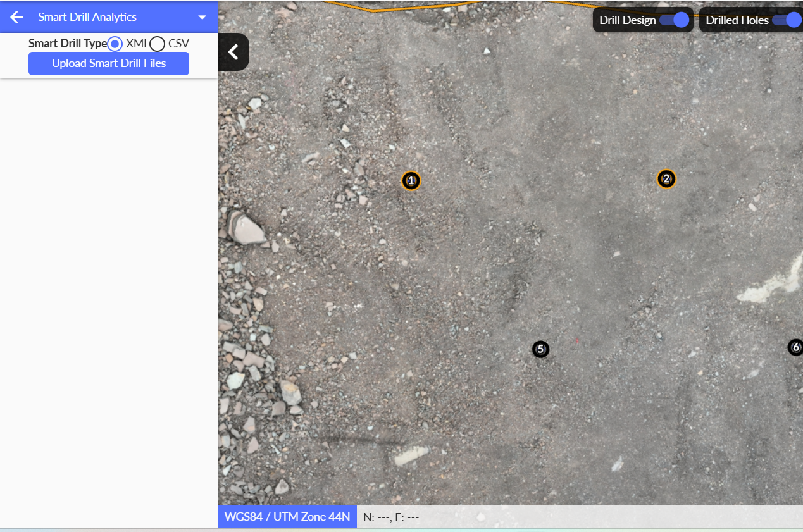Toggle the Drill Design switch
The height and width of the screenshot is (532, 803).
[x=674, y=20]
